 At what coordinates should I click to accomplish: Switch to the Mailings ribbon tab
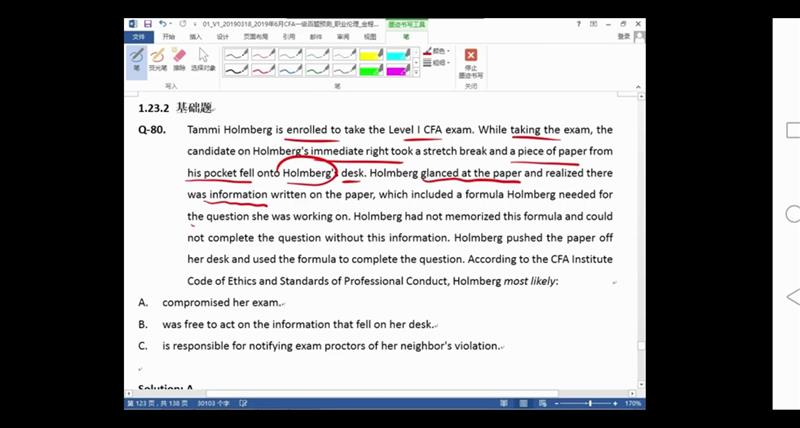316,37
